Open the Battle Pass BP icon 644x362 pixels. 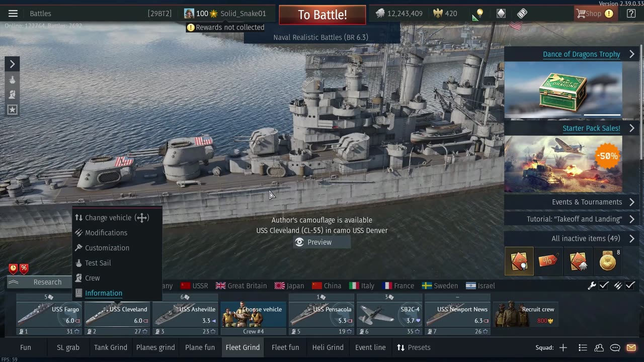tap(522, 14)
